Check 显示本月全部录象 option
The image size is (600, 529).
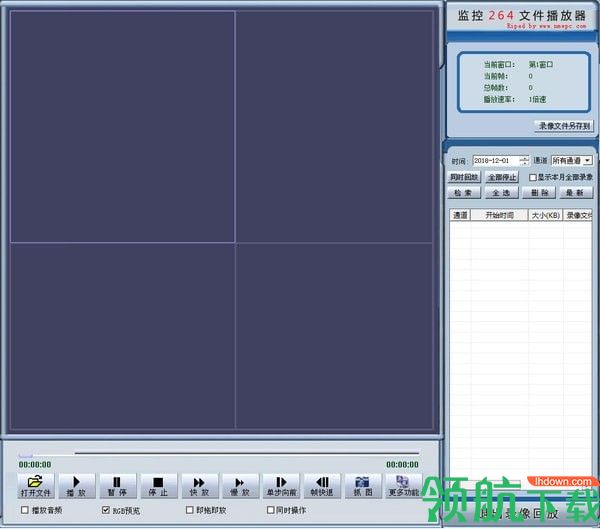coord(533,177)
